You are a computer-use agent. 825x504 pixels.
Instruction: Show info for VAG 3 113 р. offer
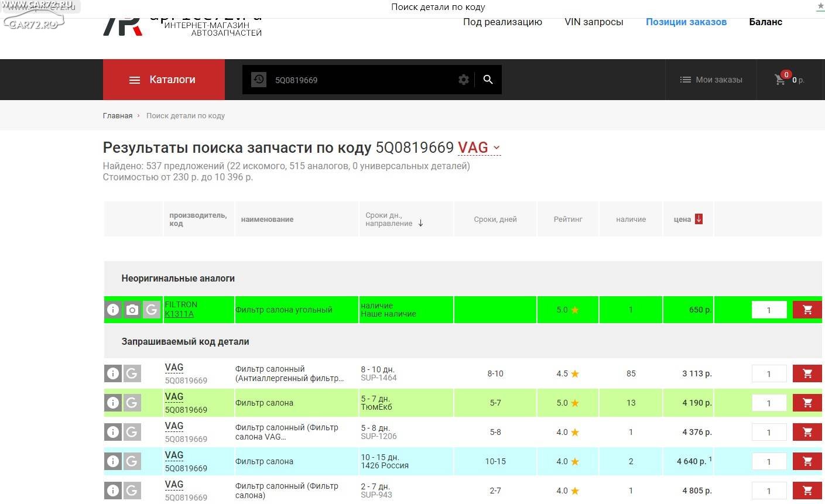(x=113, y=373)
